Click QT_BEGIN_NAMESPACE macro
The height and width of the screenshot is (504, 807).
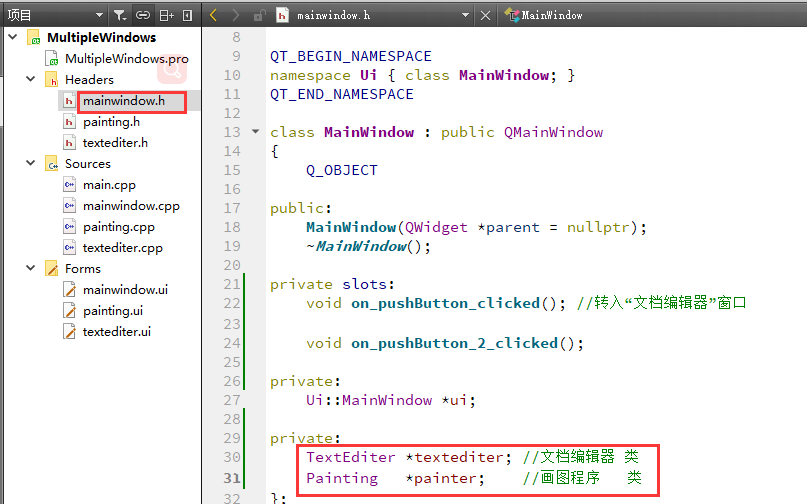coord(351,56)
